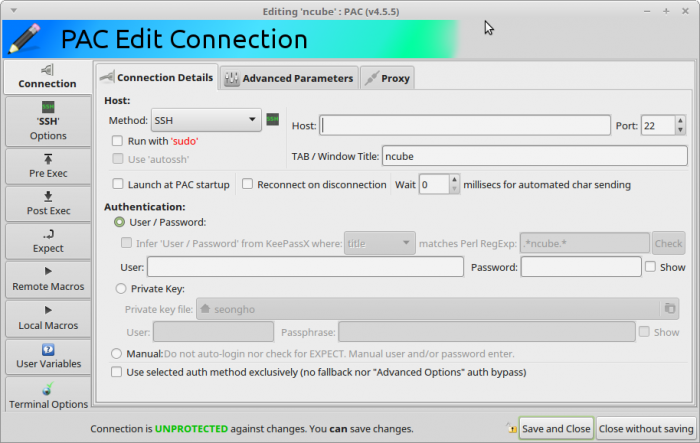Click the User field under User / Password

[305, 267]
